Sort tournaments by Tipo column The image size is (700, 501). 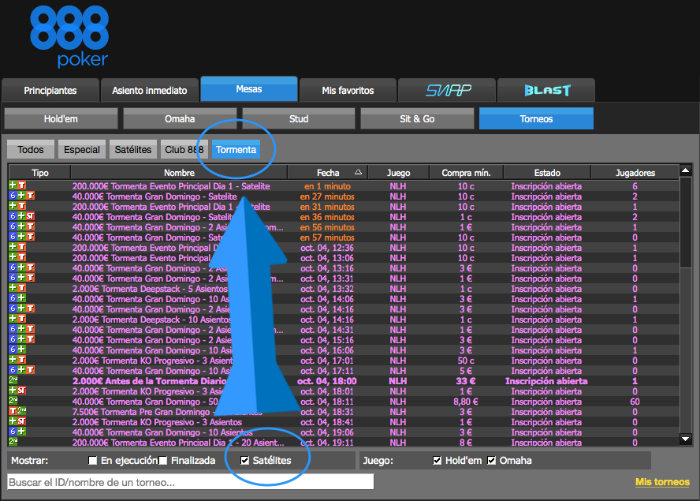[x=40, y=172]
